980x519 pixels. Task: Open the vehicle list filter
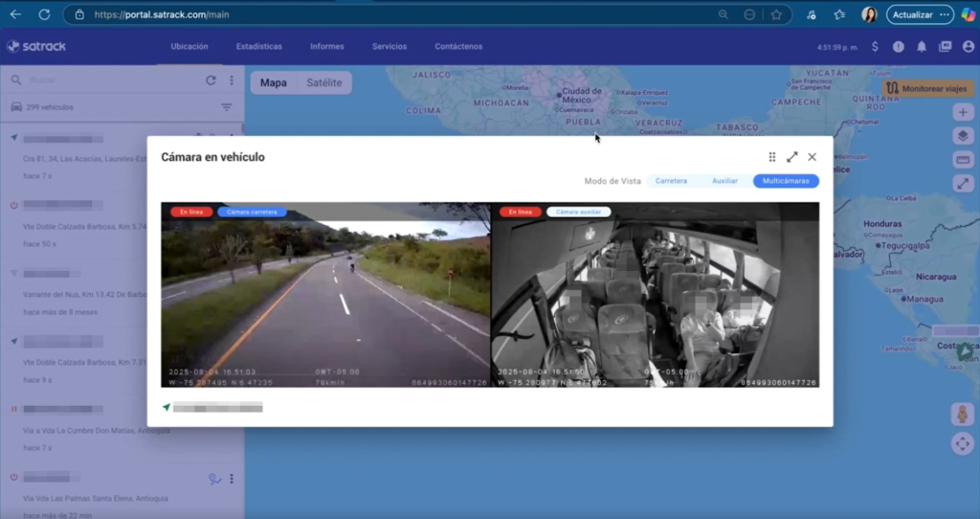226,107
